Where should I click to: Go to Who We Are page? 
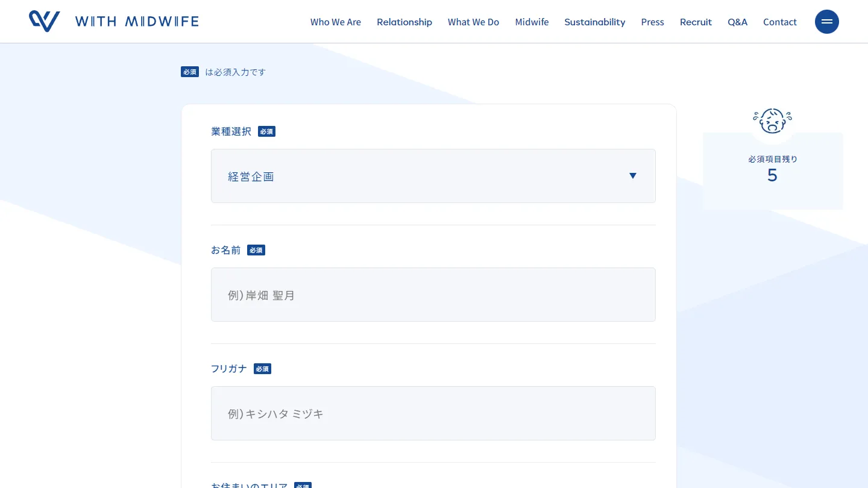(x=335, y=22)
